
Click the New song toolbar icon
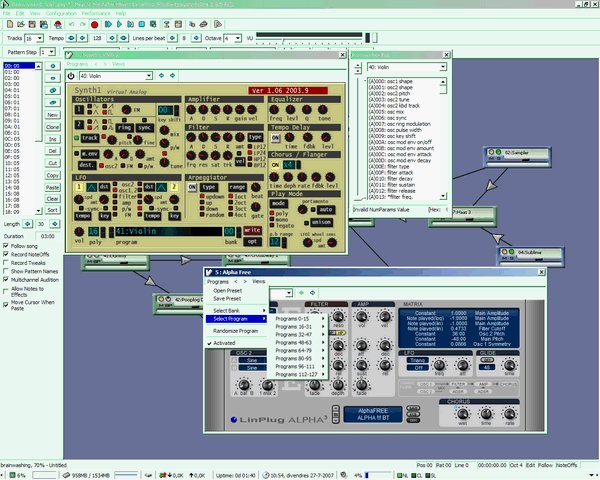click(x=10, y=24)
